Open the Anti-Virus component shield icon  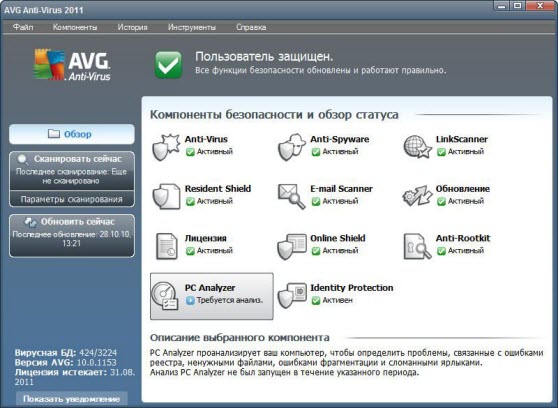tap(166, 147)
